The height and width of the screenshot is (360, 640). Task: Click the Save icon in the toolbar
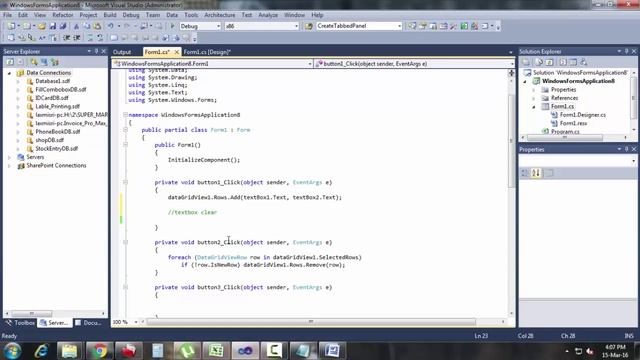[x=53, y=26]
